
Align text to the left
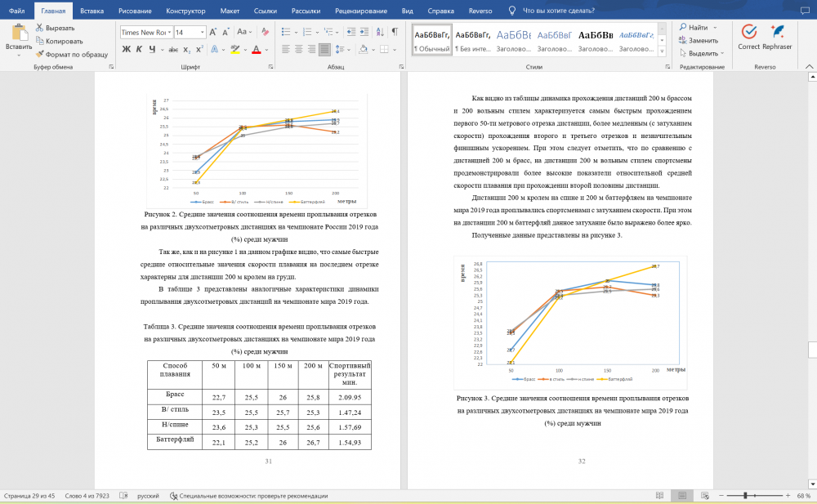285,50
